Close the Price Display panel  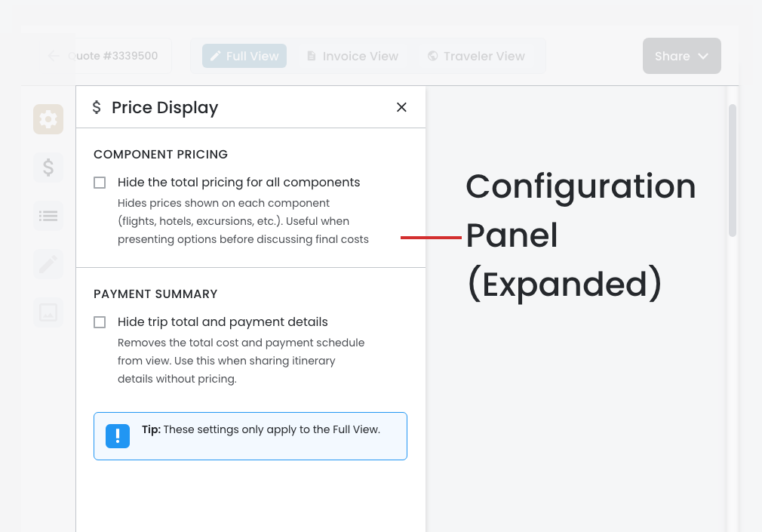pos(401,107)
